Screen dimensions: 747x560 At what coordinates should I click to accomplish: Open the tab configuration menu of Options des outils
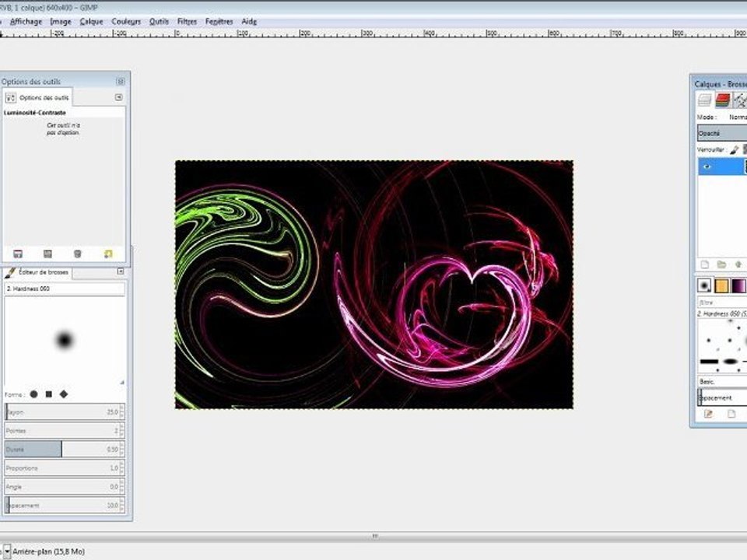pos(118,97)
